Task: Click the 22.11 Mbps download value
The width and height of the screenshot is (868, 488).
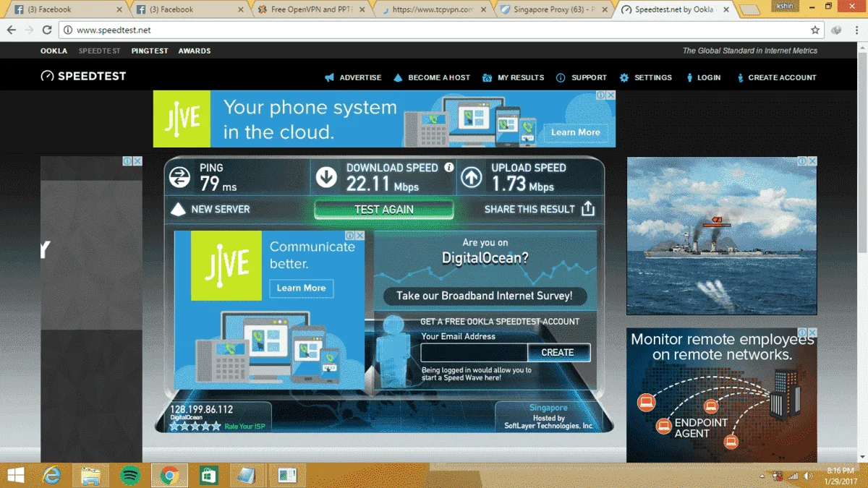Action: pyautogui.click(x=383, y=184)
